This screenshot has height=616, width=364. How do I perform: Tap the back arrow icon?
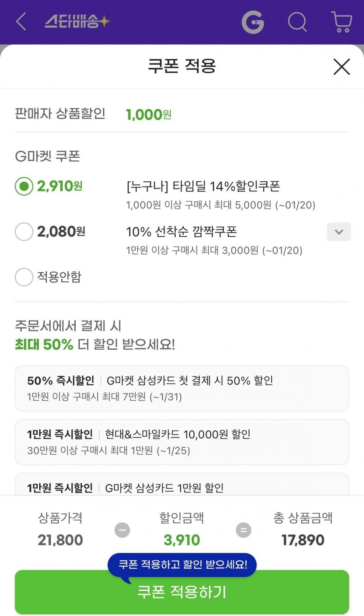[21, 21]
